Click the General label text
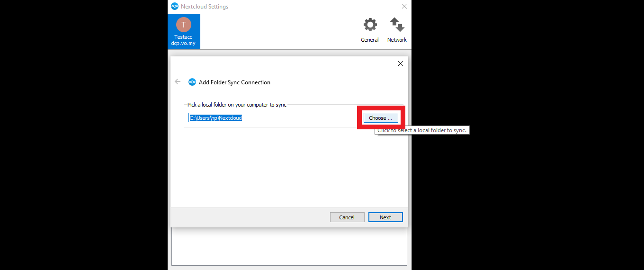644x270 pixels. (x=370, y=40)
